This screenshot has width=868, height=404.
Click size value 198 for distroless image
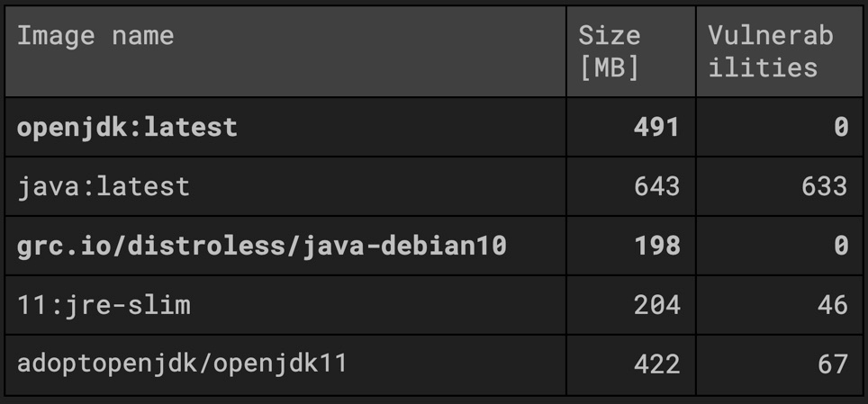655,246
